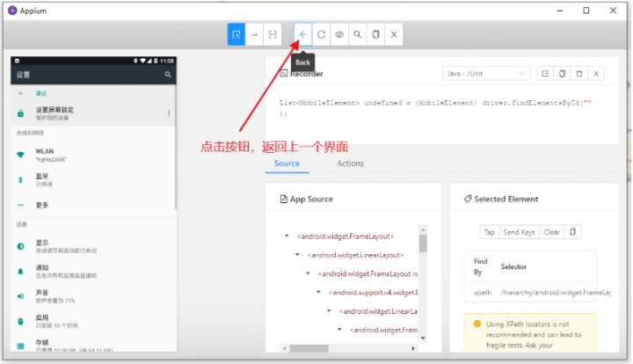Viewport: 633px width, 364px height.
Task: Choose the Tap by coordinates tool
Action: coord(273,34)
